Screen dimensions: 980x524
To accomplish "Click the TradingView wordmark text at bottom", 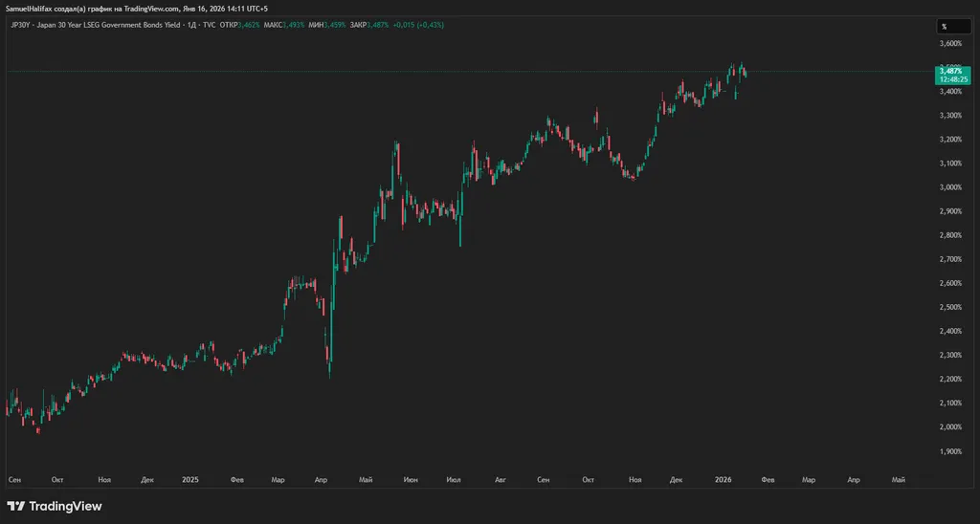I will coord(65,506).
